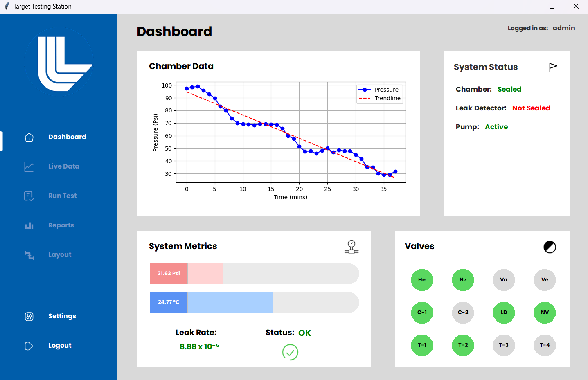Open the Reports section
The height and width of the screenshot is (380, 588).
[61, 225]
